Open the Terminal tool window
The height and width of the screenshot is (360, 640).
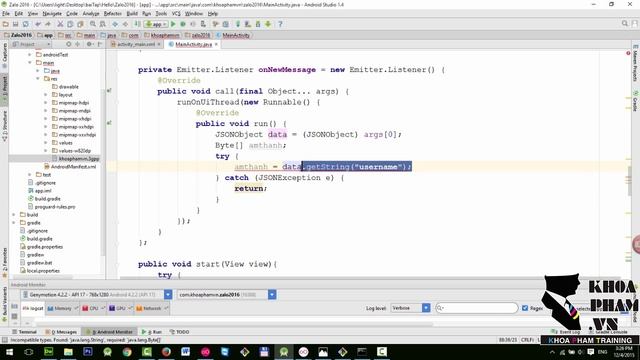(24, 332)
